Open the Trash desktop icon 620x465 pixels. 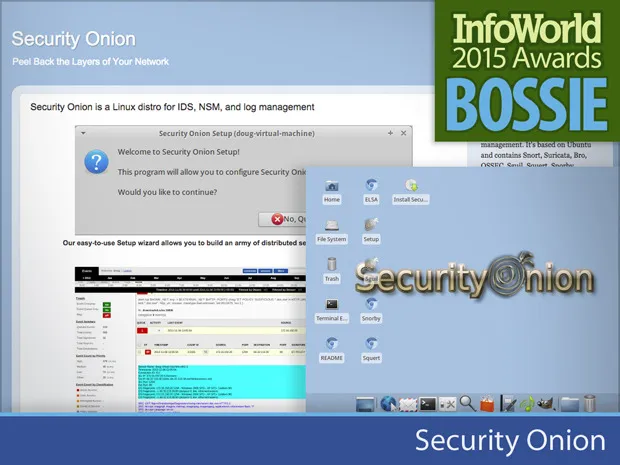point(331,270)
